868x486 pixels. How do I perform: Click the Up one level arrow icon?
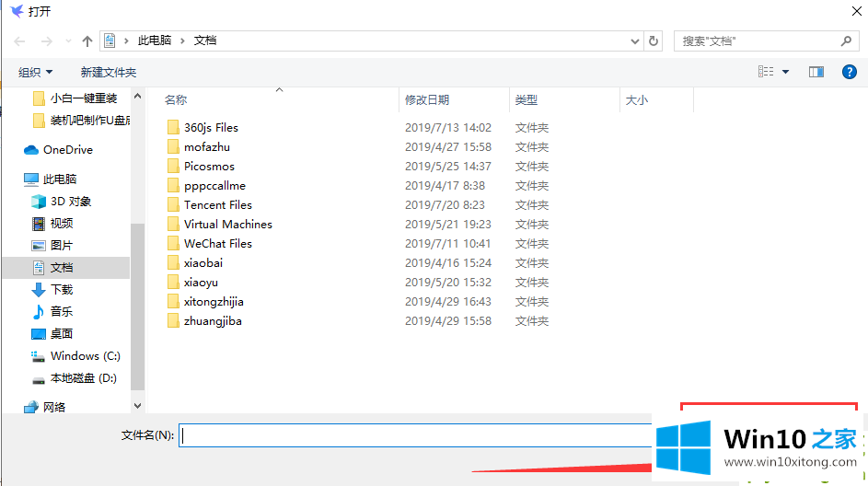point(87,41)
